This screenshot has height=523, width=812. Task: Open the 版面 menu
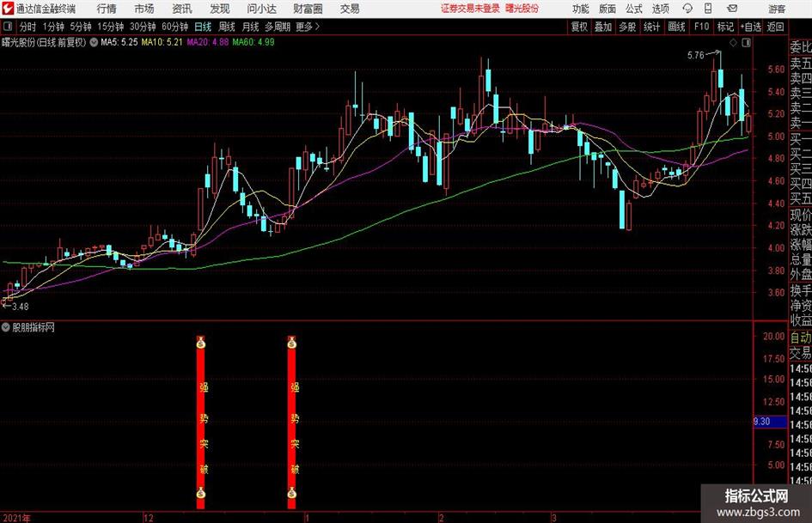(607, 9)
